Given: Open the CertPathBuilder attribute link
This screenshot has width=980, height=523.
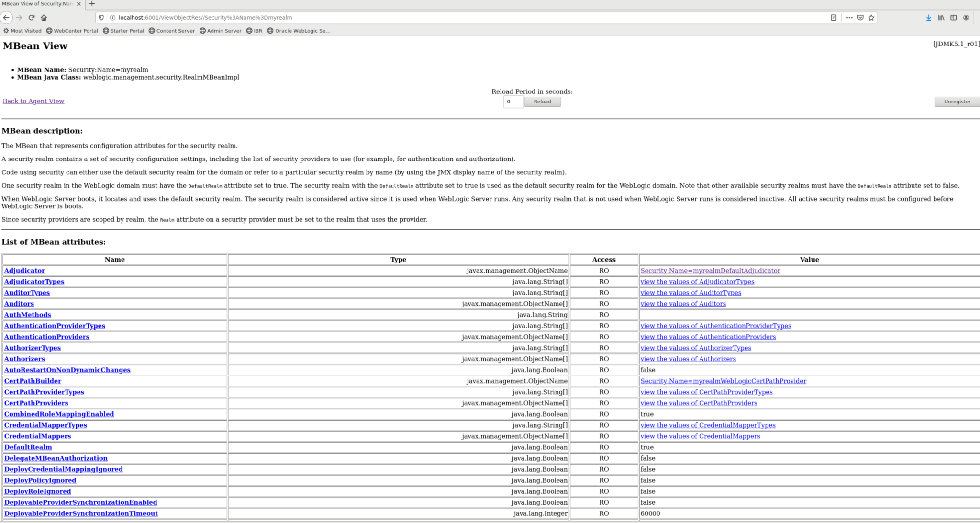Looking at the screenshot, I should 33,381.
